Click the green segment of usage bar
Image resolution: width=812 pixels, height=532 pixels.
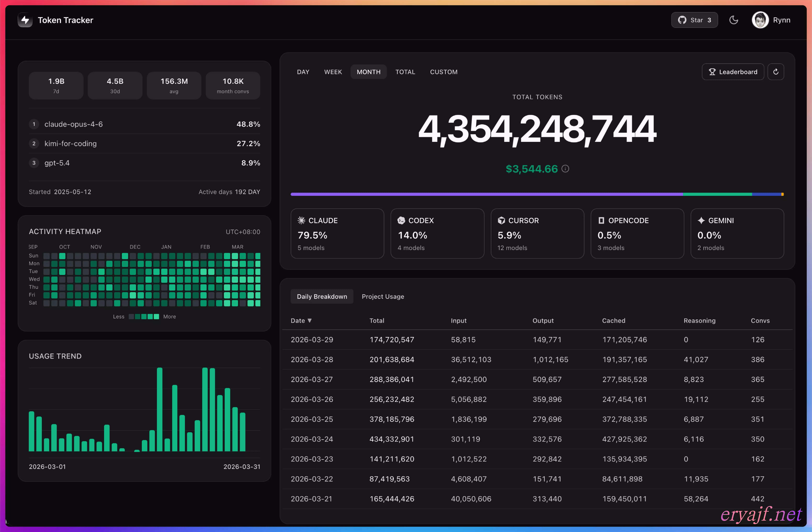pyautogui.click(x=717, y=194)
